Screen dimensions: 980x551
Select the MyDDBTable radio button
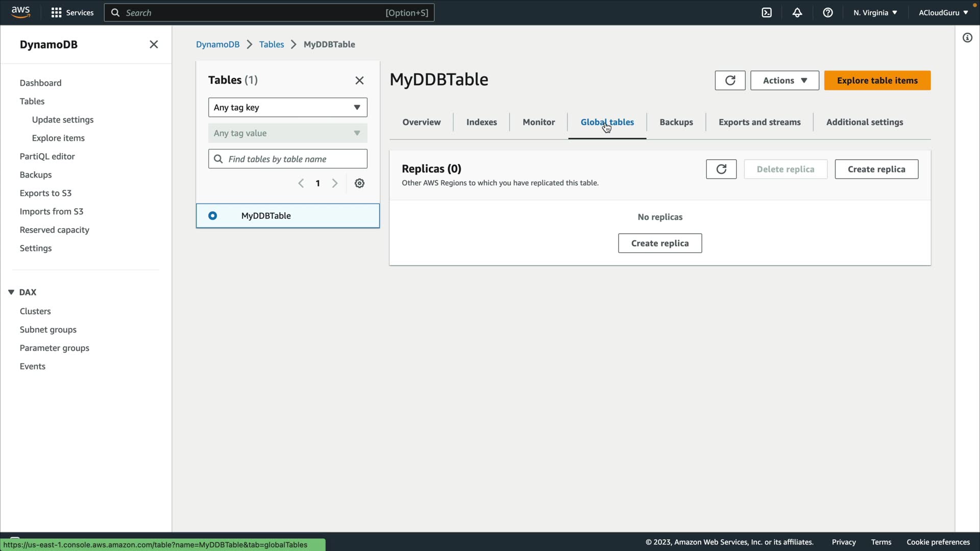(213, 216)
